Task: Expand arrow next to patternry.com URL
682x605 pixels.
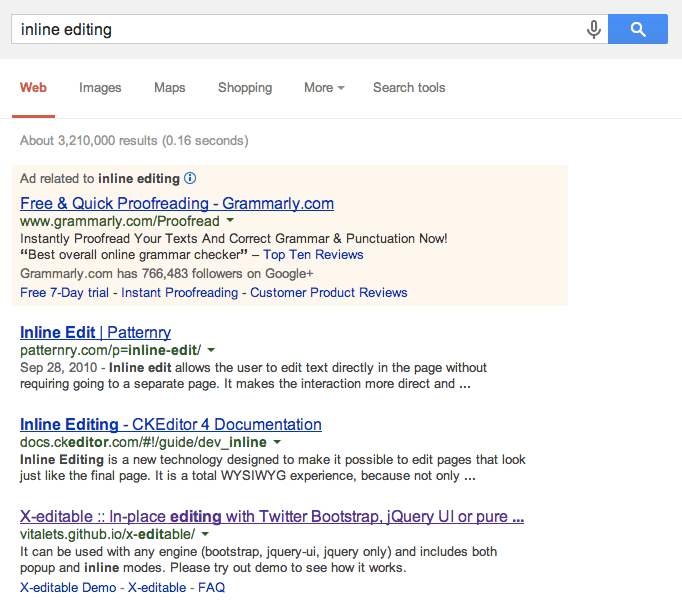Action: (x=211, y=350)
